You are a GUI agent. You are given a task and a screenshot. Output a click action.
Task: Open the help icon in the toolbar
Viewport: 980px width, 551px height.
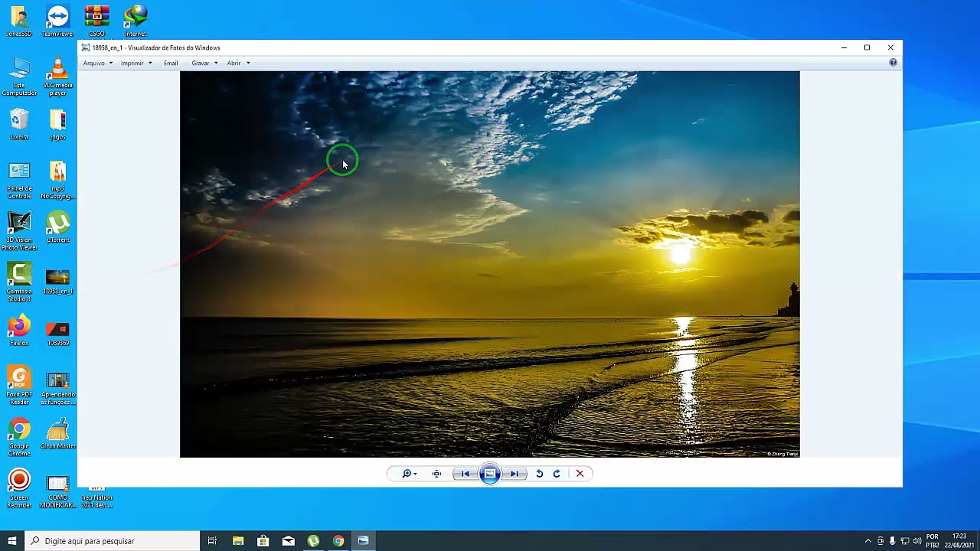pos(893,63)
